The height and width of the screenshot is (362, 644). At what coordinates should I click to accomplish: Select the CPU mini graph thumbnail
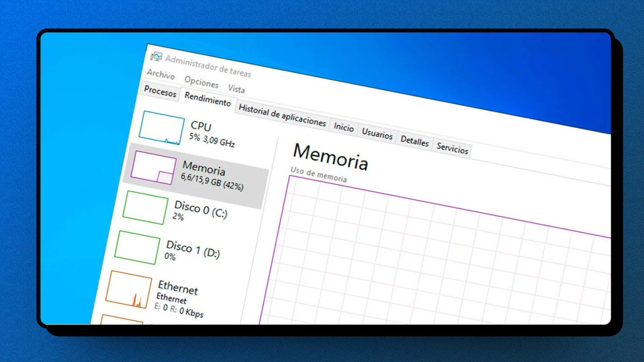[x=161, y=127]
